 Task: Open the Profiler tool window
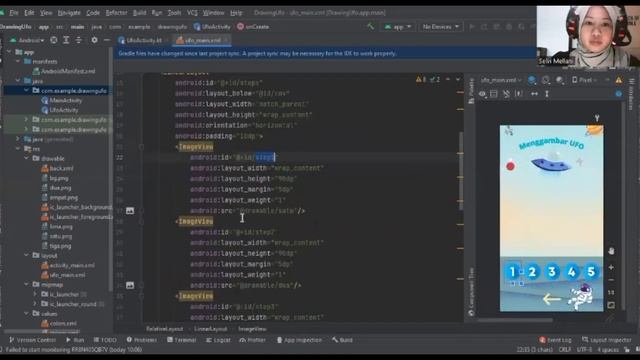tap(252, 340)
